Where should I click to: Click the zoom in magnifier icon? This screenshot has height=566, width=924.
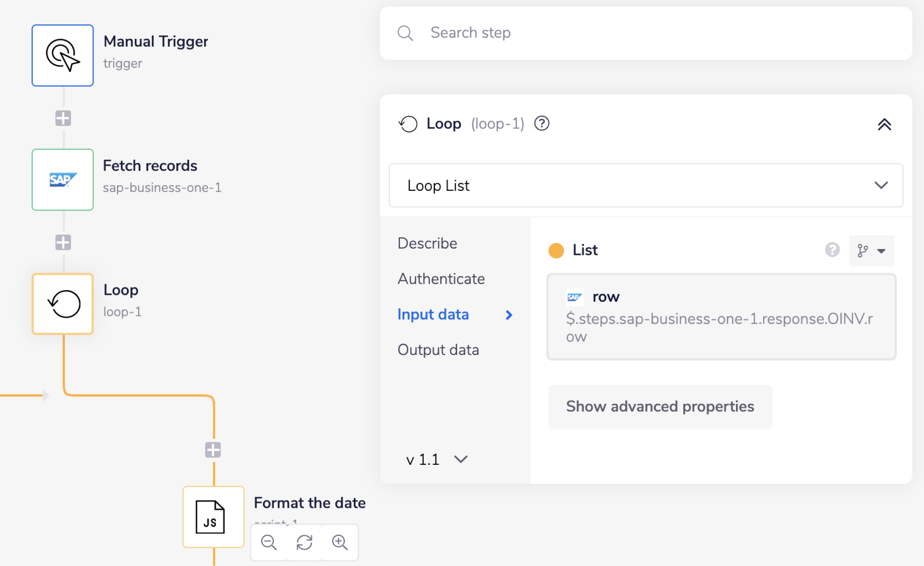[340, 542]
